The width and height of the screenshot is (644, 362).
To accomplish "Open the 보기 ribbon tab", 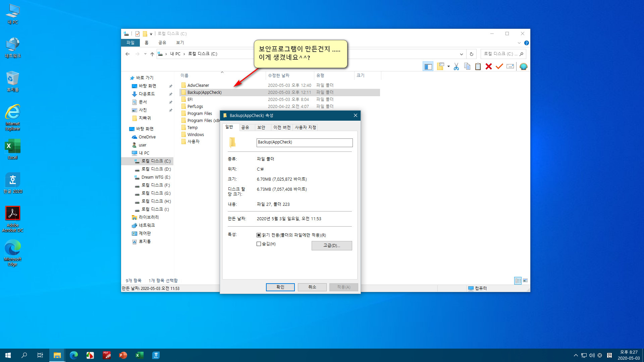I will tap(180, 43).
